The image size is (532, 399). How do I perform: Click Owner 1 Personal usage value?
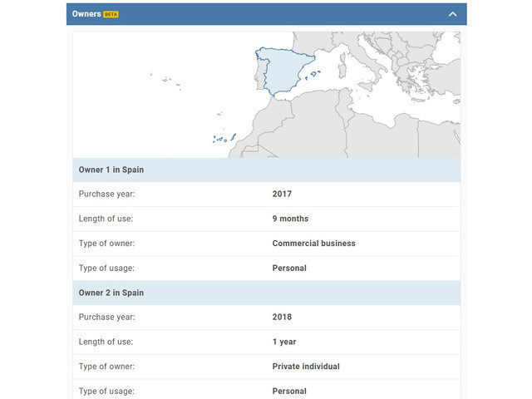(x=289, y=268)
